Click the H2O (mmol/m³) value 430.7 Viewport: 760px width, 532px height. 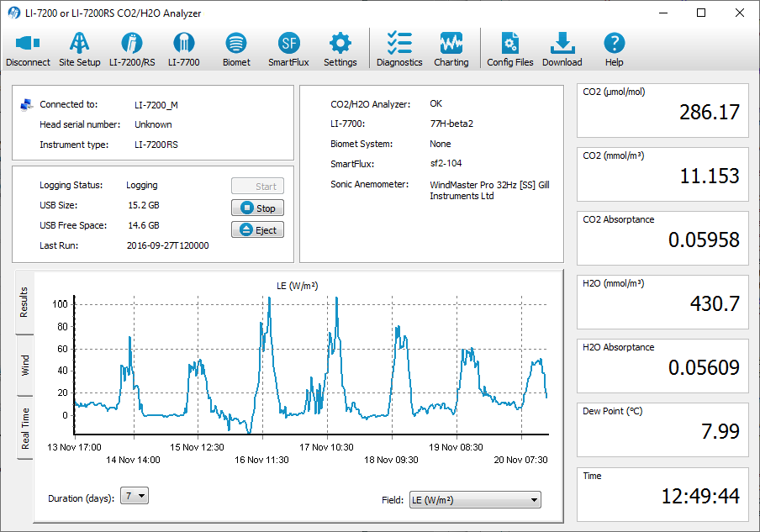(715, 303)
